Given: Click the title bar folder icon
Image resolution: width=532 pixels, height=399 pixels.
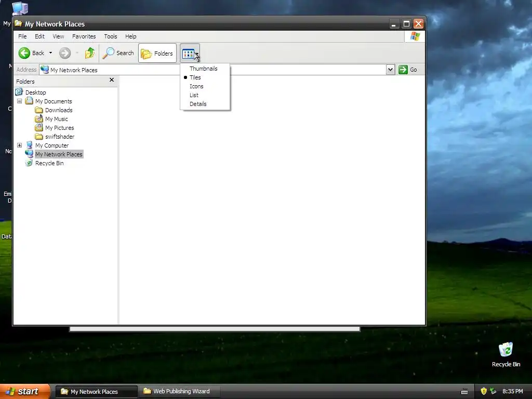Looking at the screenshot, I should [x=18, y=23].
